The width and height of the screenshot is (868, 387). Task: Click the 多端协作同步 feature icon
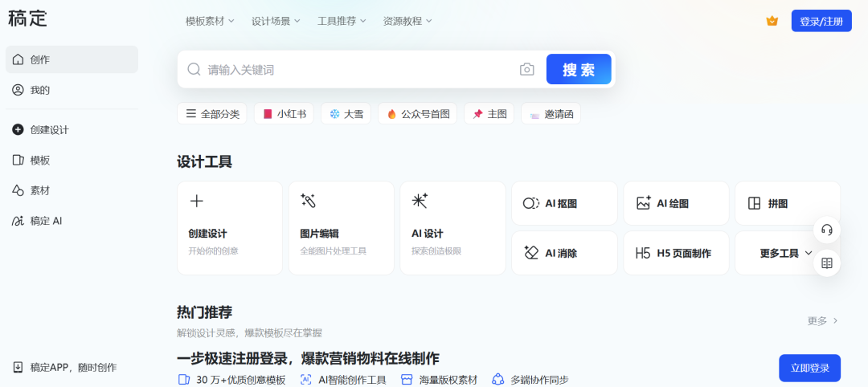[498, 379]
